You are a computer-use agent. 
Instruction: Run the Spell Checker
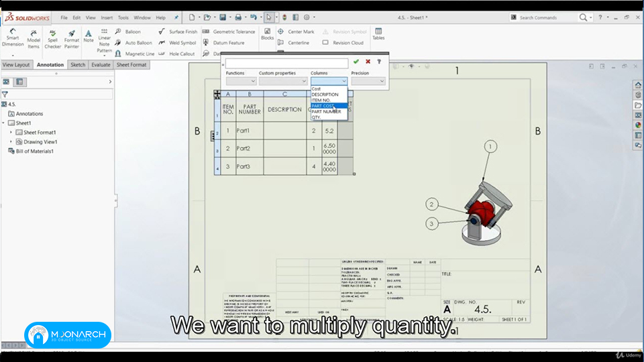[52, 39]
